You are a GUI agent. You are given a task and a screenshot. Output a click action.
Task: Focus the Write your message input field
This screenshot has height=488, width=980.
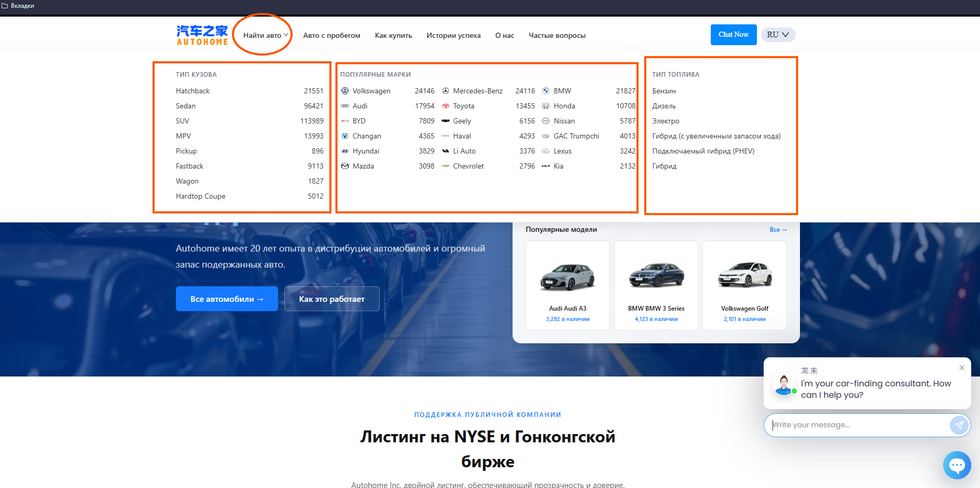tap(859, 425)
